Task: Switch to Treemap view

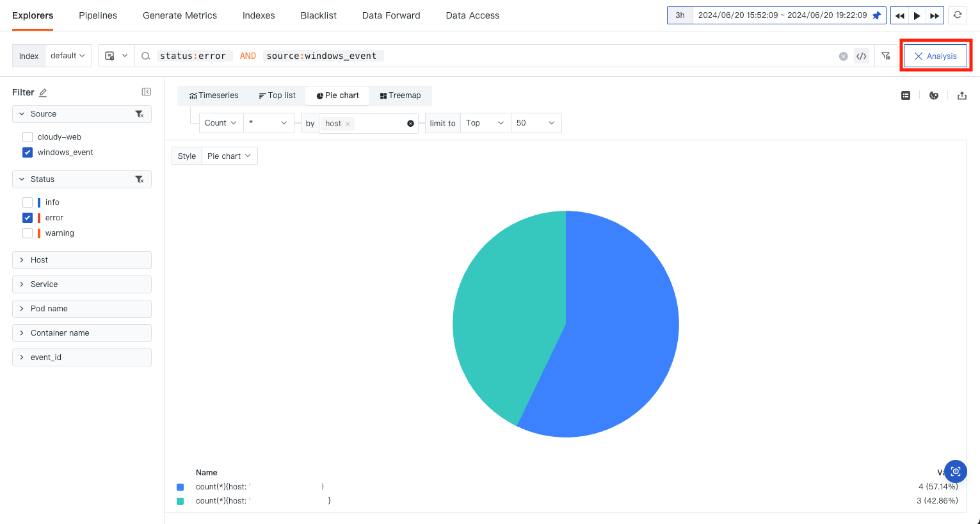Action: (400, 95)
